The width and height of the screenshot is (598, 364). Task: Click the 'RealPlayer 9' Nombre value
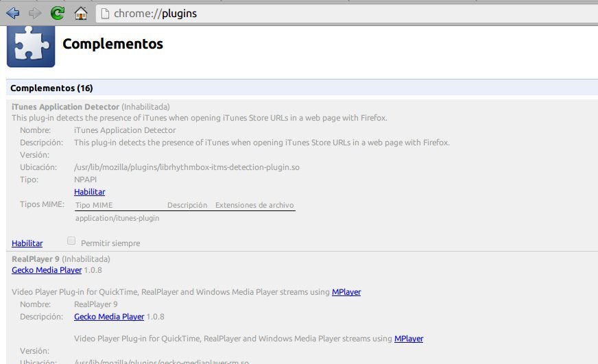(96, 304)
